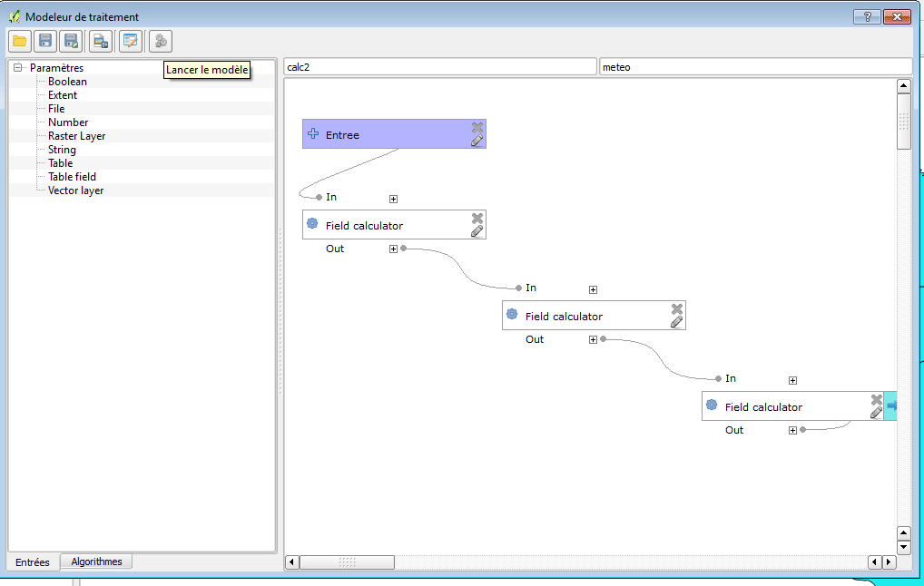Collapse the Paramètres tree node
The height and width of the screenshot is (586, 924).
point(17,68)
